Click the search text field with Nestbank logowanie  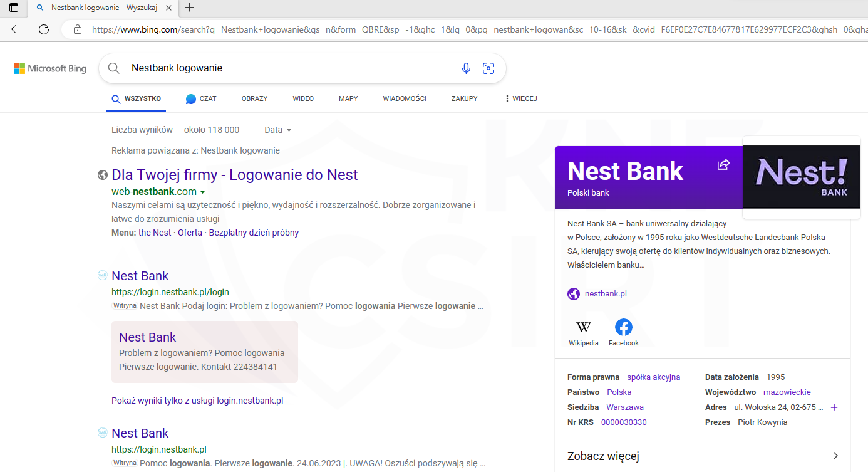(288, 68)
